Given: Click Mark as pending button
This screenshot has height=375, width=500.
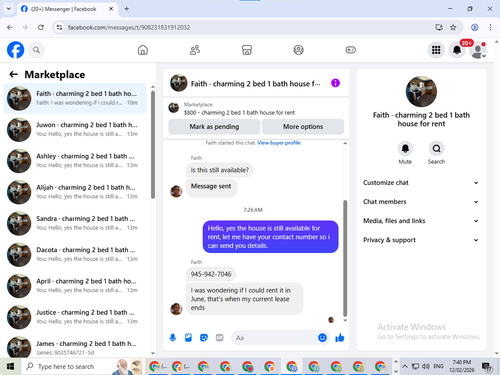Looking at the screenshot, I should 214,127.
